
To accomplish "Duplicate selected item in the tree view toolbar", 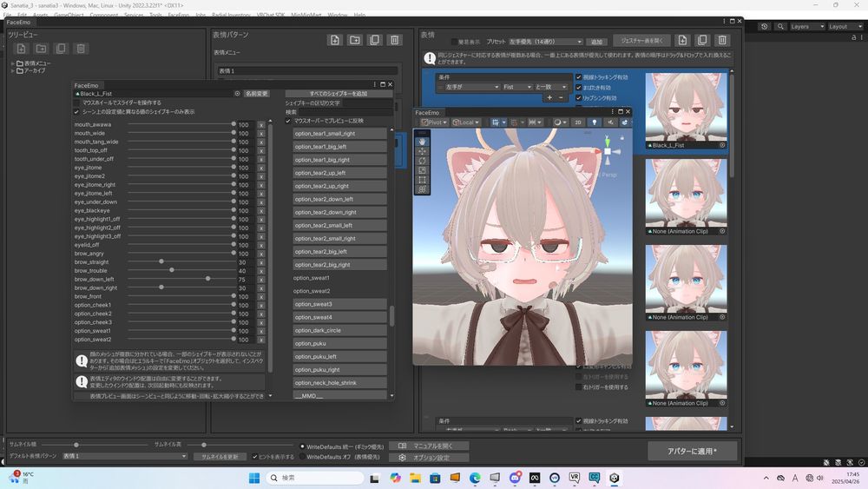I will [x=61, y=49].
